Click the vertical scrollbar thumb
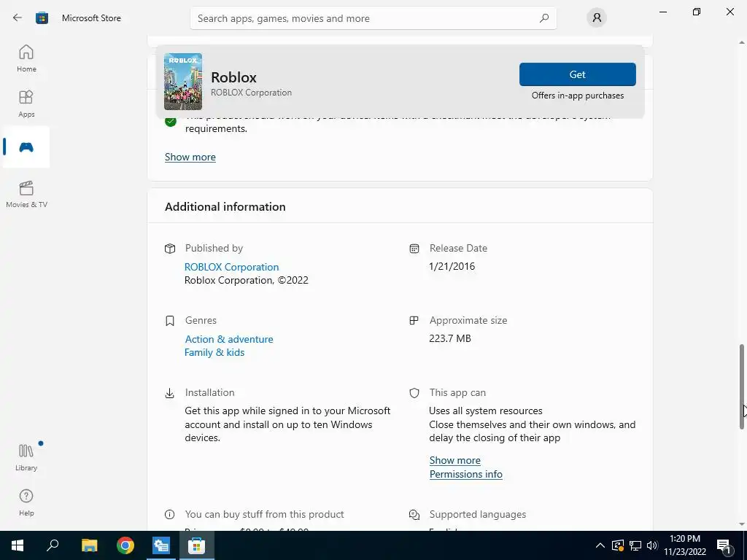Screen dimensions: 747x560 coord(742,386)
